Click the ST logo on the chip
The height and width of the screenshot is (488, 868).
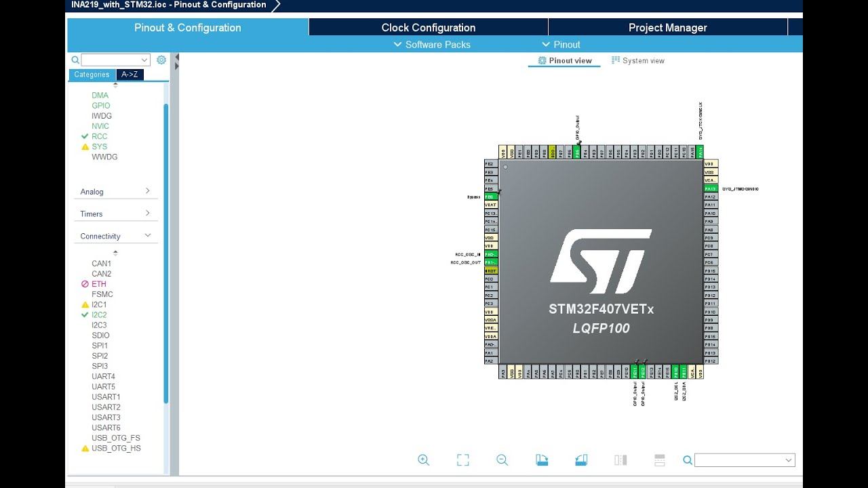(x=601, y=261)
